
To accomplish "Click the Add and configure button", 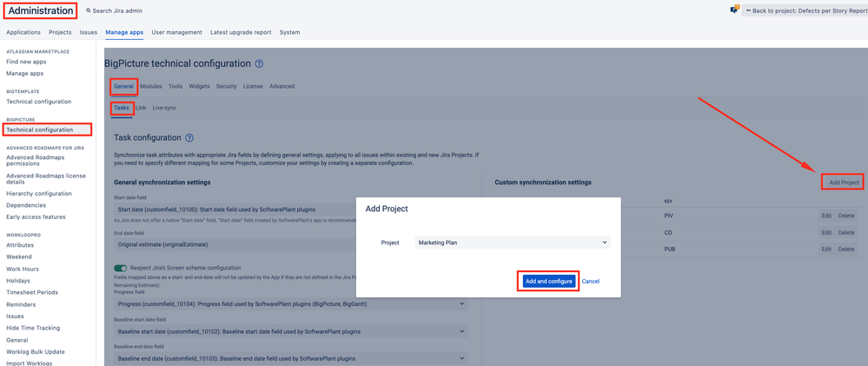I will tap(548, 282).
